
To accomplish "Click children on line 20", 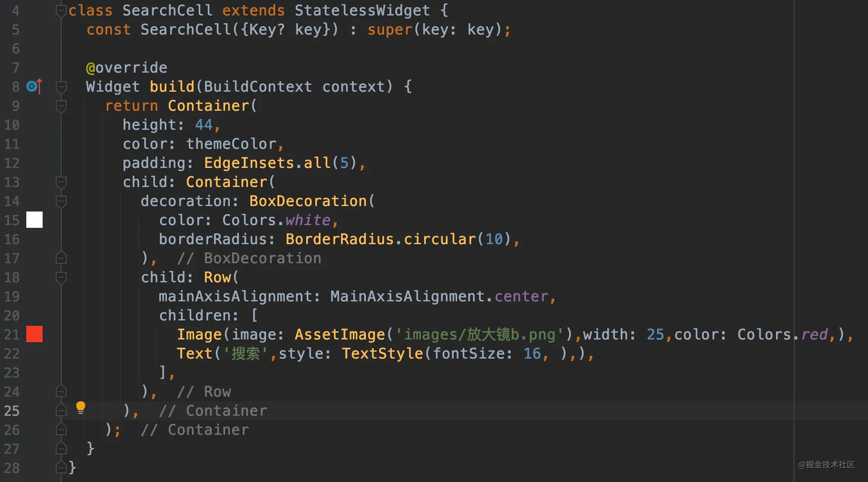I will (x=195, y=315).
